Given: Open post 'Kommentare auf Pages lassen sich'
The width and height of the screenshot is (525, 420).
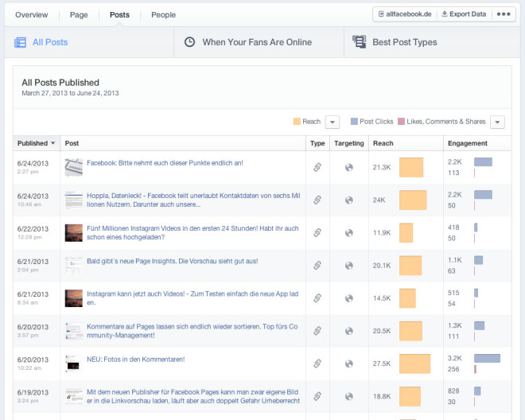Looking at the screenshot, I should [192, 331].
